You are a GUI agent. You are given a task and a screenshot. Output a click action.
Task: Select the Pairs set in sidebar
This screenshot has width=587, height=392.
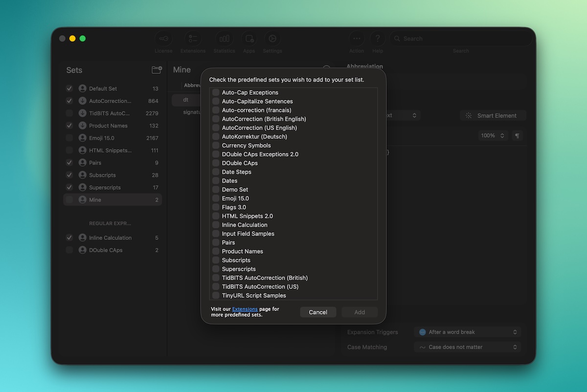(x=95, y=163)
